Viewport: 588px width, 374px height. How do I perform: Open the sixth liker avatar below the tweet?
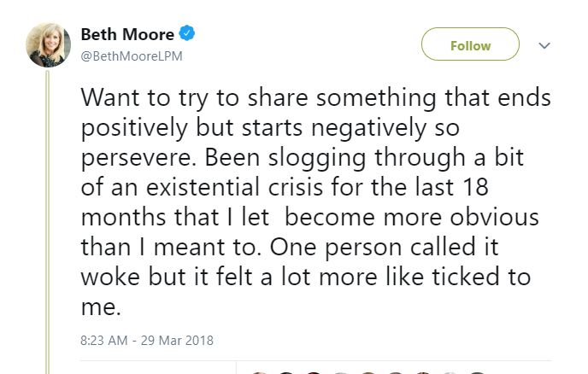click(396, 371)
